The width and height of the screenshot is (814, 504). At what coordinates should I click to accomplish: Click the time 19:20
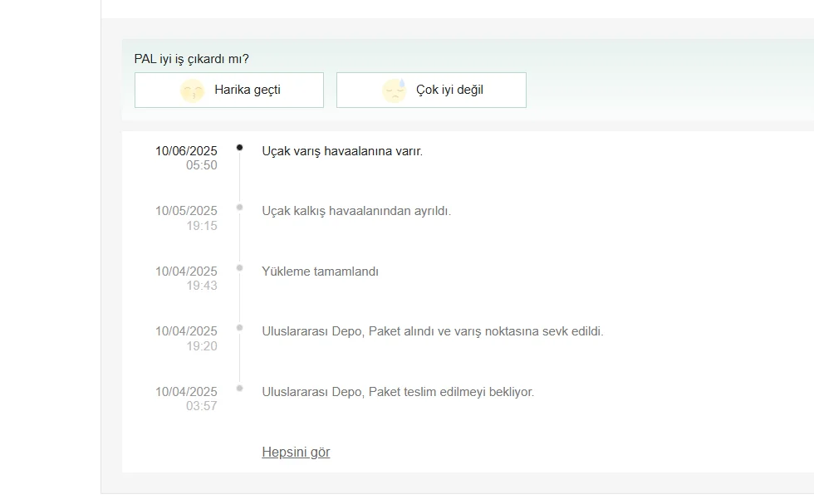pyautogui.click(x=201, y=345)
